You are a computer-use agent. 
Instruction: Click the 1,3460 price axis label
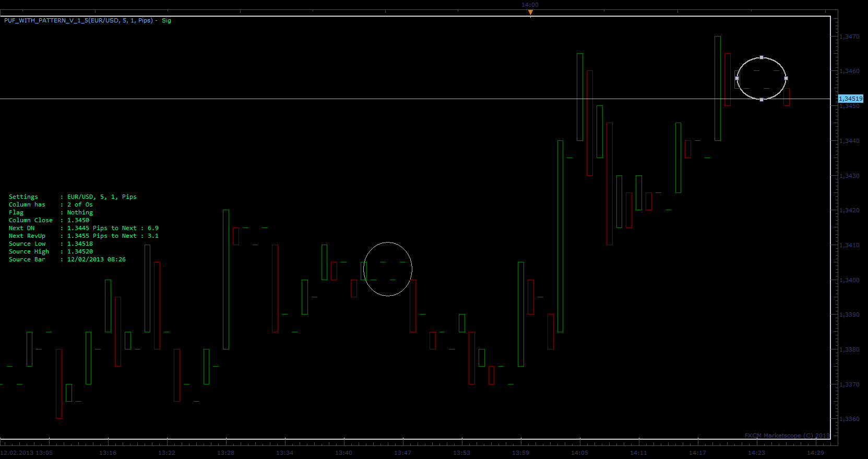point(850,71)
